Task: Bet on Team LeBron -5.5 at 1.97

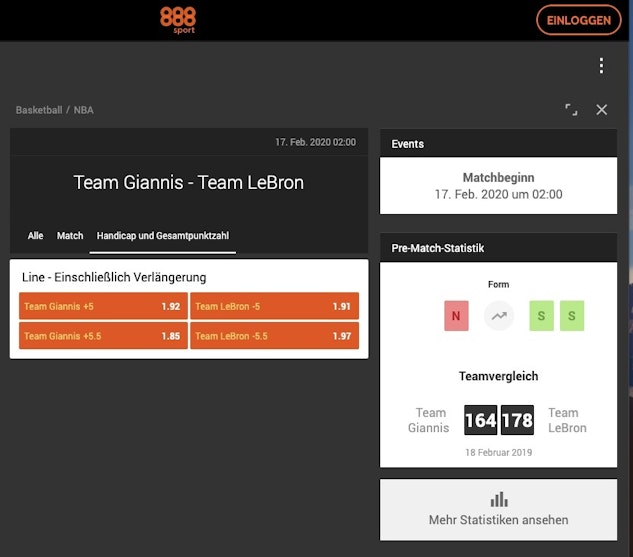Action: (x=275, y=336)
